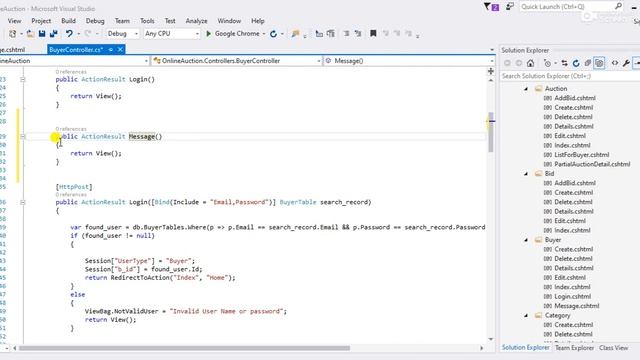The image size is (640, 360).
Task: Toggle Show All Files in Solution Explorer
Action: point(599,63)
